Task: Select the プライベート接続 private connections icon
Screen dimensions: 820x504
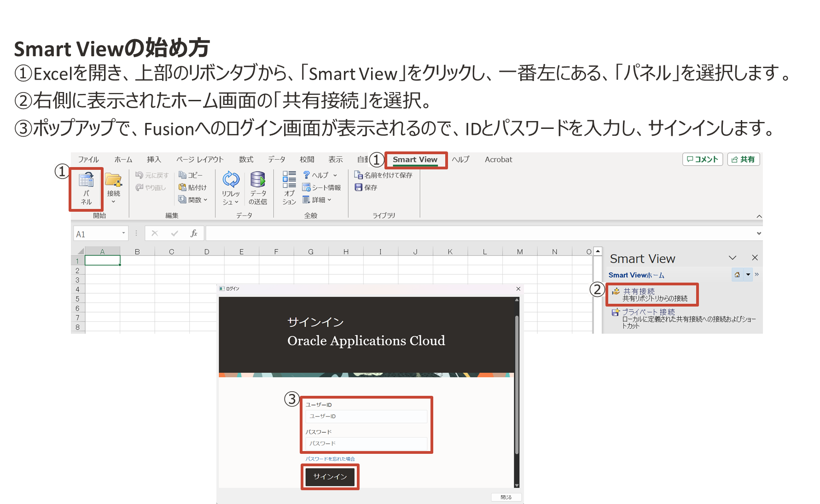Action: [x=615, y=312]
